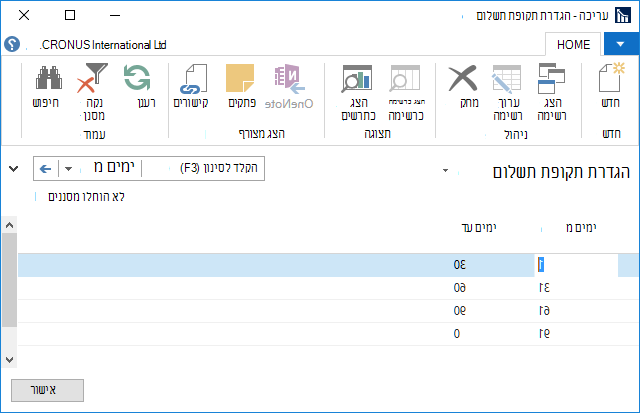Maximize the window
The height and width of the screenshot is (413, 640).
70,16
